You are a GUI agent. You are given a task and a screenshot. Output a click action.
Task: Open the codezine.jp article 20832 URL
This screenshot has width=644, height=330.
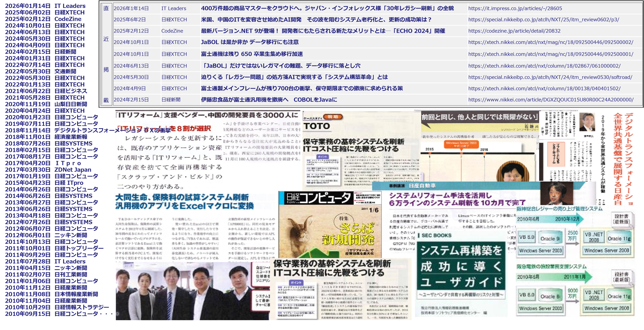click(x=514, y=31)
